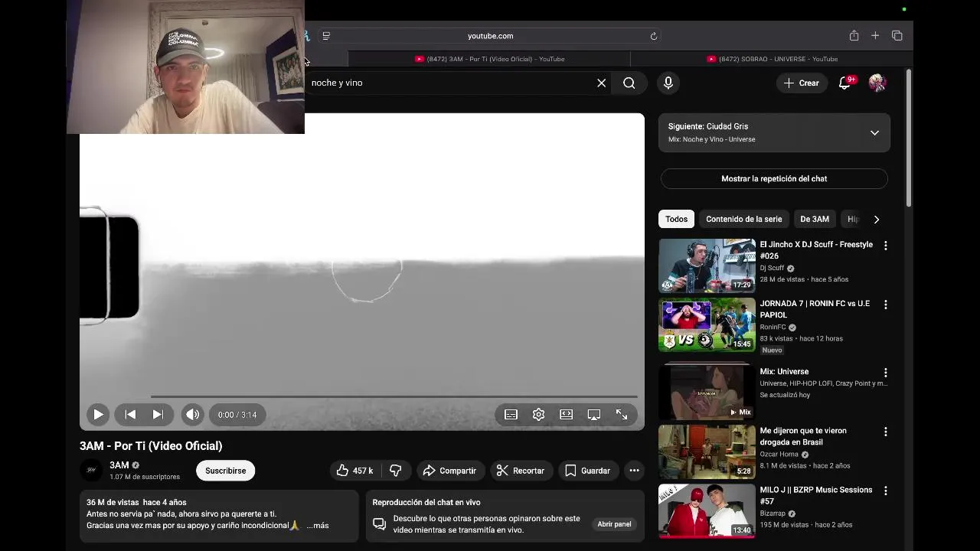Run search with magnifier icon
This screenshot has height=551, width=980.
tap(629, 83)
